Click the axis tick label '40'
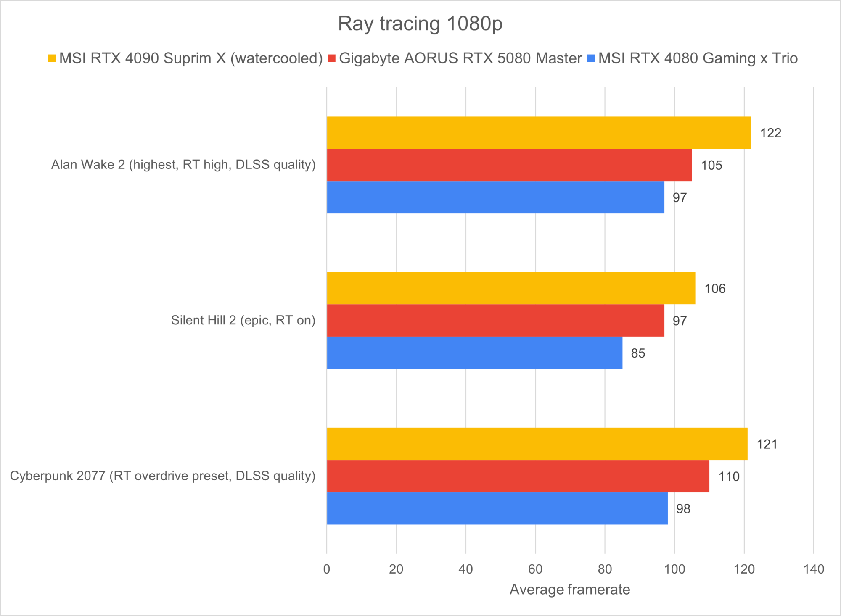 [x=466, y=569]
